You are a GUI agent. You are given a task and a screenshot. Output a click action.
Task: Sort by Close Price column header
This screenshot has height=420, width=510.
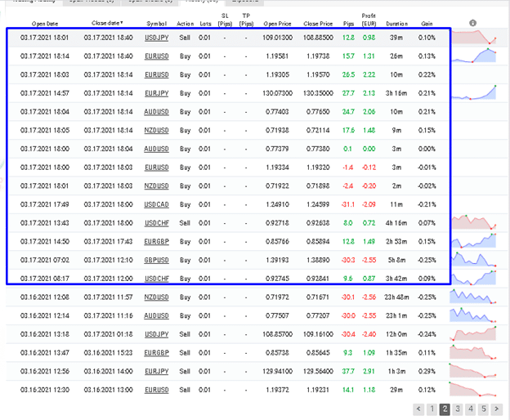[318, 24]
